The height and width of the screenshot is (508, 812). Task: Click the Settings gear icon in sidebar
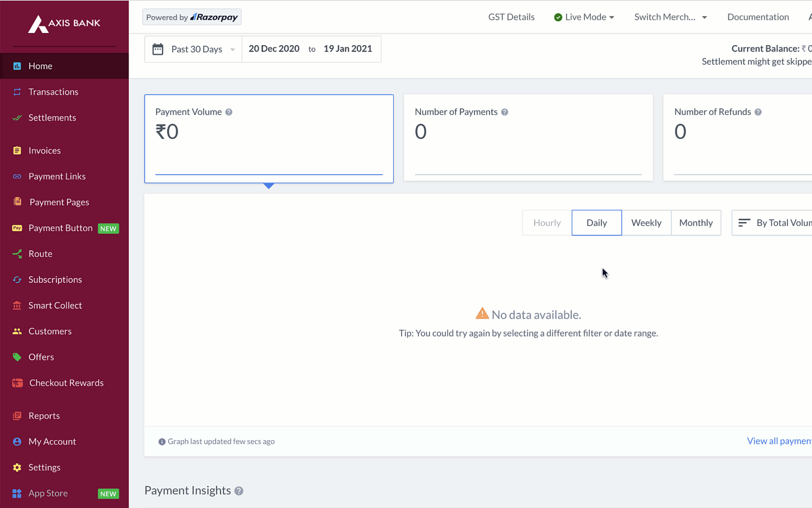pos(17,468)
